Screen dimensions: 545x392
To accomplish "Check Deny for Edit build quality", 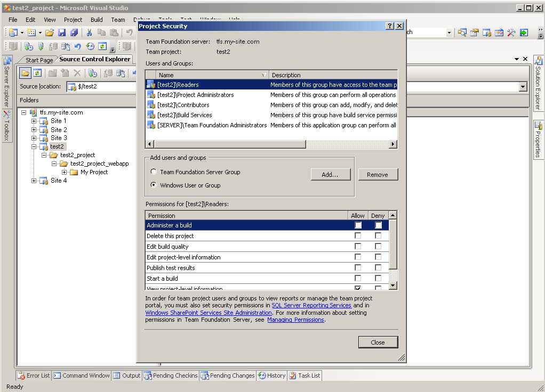I will (378, 246).
